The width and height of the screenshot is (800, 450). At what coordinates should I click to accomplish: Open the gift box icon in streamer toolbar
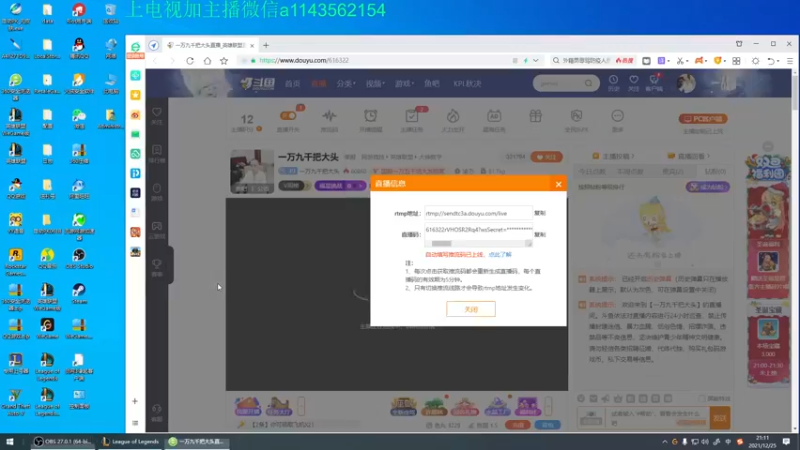pos(535,116)
